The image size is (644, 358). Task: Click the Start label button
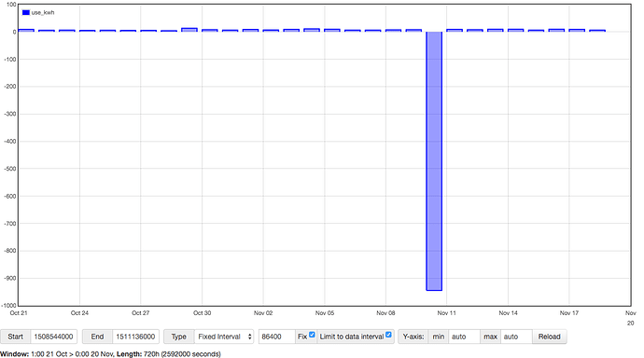pyautogui.click(x=15, y=337)
